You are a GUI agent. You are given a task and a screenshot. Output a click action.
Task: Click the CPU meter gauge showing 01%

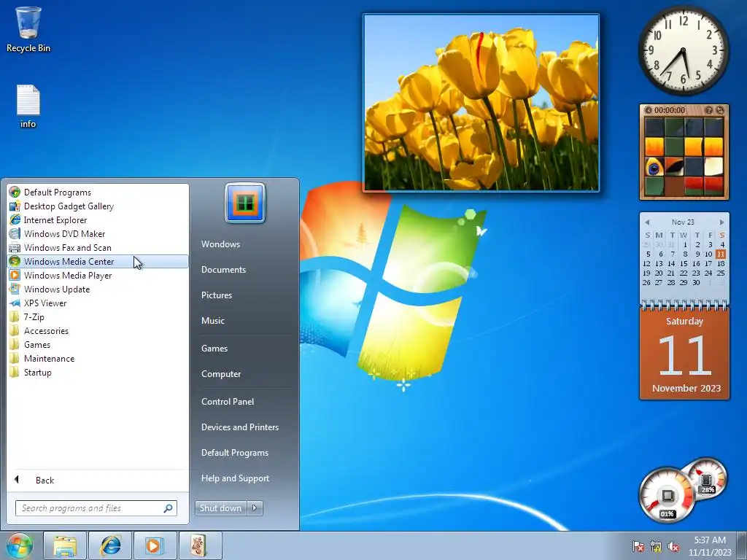coord(667,496)
